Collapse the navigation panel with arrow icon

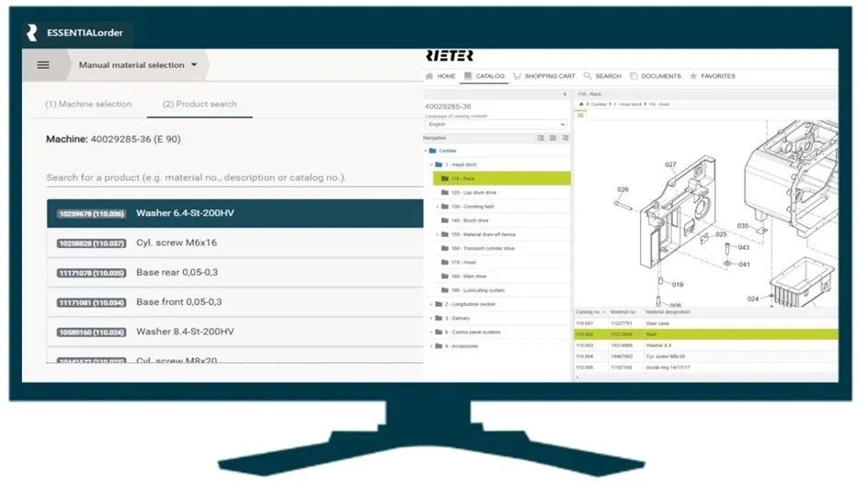tap(565, 95)
